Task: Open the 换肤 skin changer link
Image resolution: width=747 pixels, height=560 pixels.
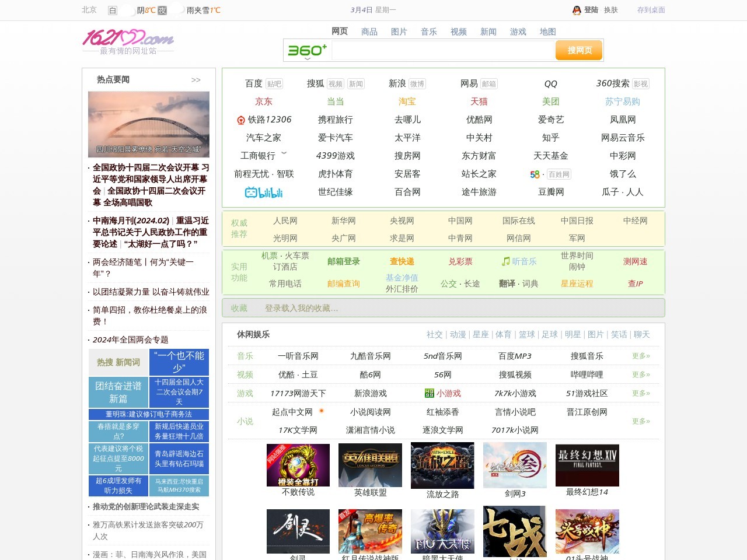Action: tap(610, 10)
